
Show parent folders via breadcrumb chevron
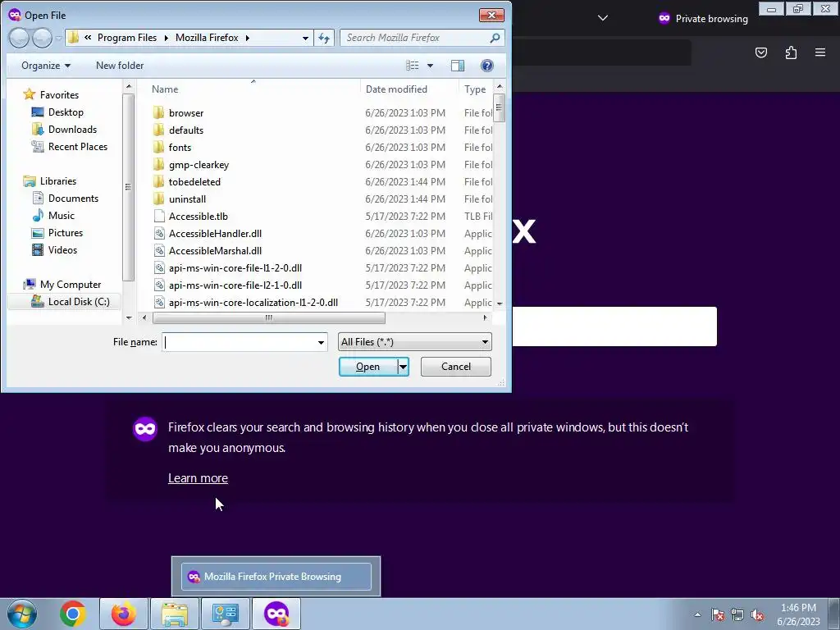tap(88, 38)
